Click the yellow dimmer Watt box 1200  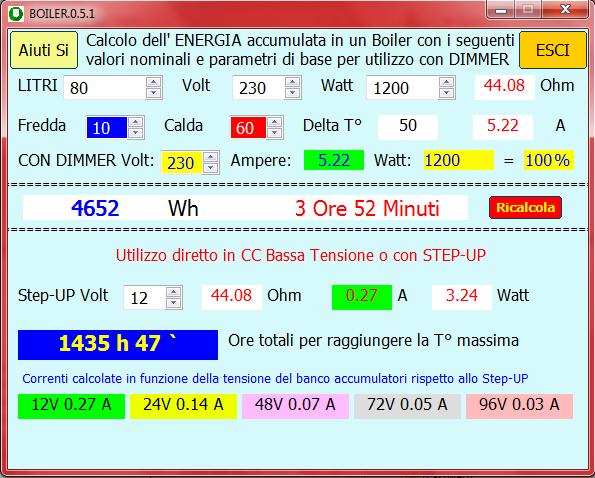click(459, 160)
